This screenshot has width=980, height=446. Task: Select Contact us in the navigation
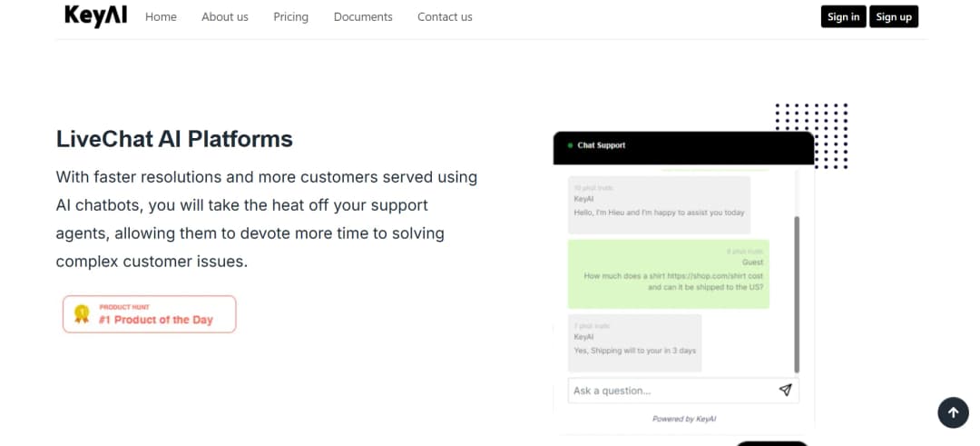coord(445,17)
